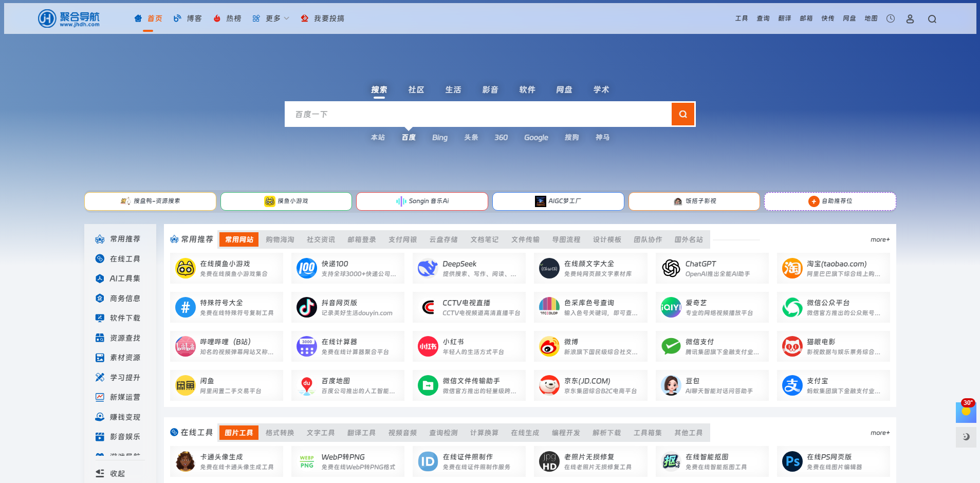
Task: Select AI工具集 in sidebar
Action: (x=118, y=278)
